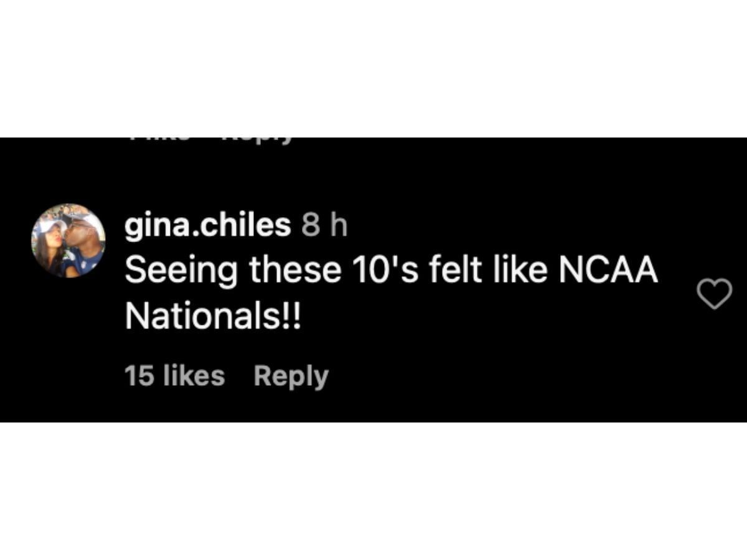Screen dimensions: 747x560
Task: Click the white area below the comment
Action: (x=374, y=492)
